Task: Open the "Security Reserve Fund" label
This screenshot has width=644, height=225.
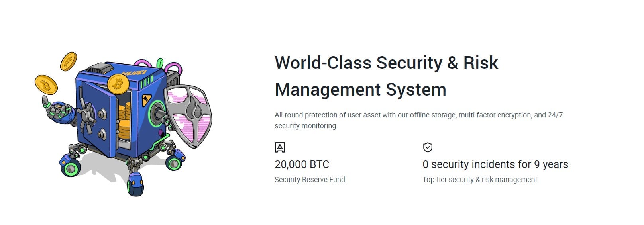Action: pos(310,180)
